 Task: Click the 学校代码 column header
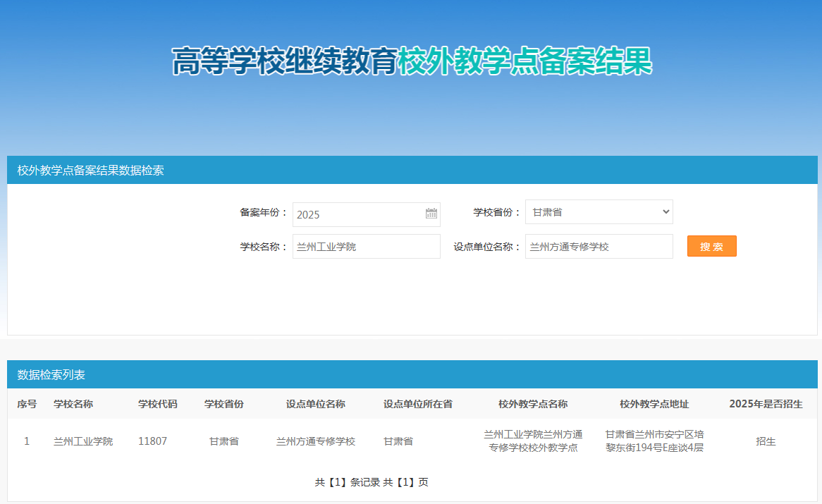tap(158, 404)
